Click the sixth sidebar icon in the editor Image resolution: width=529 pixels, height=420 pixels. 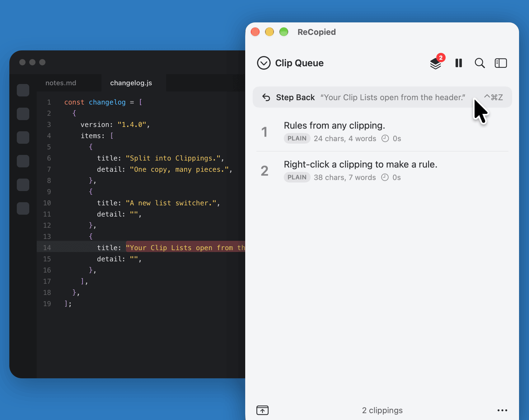click(x=23, y=208)
